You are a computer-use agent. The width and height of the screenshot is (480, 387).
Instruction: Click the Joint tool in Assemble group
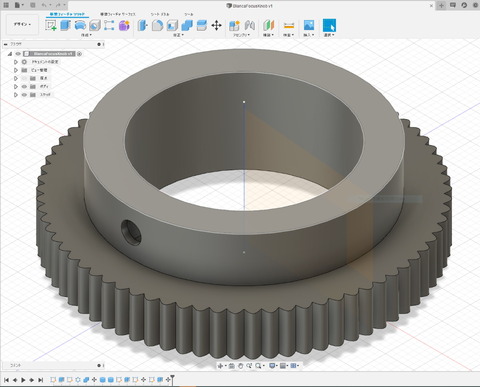pos(250,26)
